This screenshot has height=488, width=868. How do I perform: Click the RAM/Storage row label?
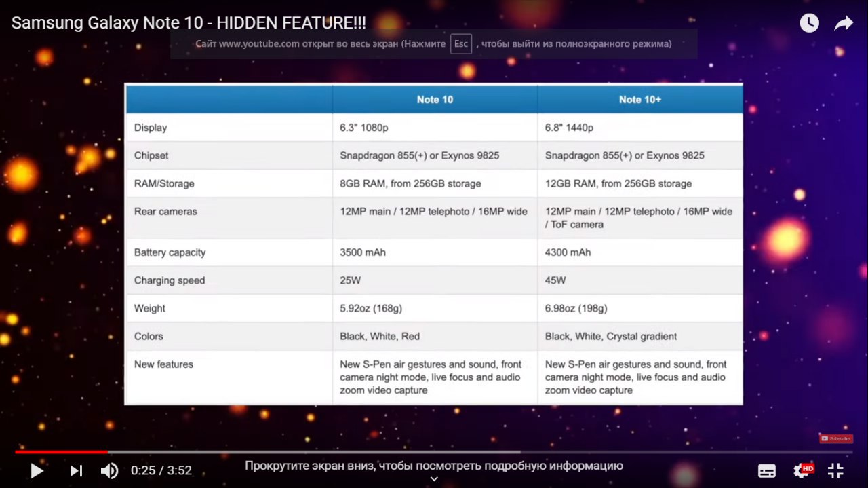tap(164, 183)
